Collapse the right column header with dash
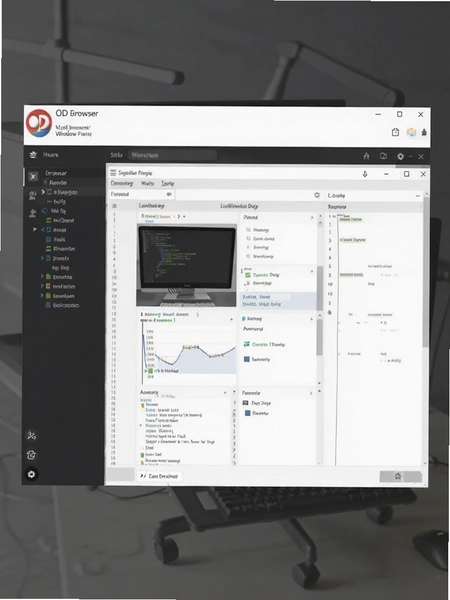450x600 pixels. (417, 196)
